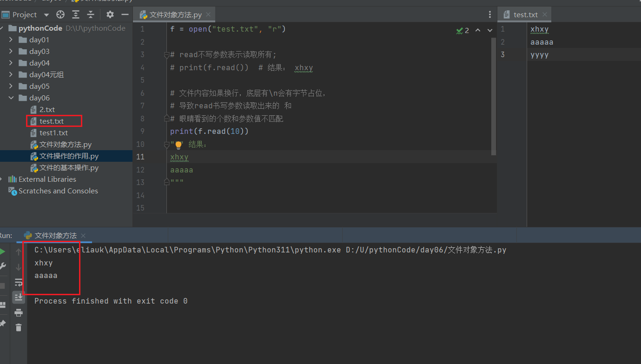This screenshot has height=364, width=641.
Task: Close the 文件对象方法.py editor tab
Action: (209, 15)
